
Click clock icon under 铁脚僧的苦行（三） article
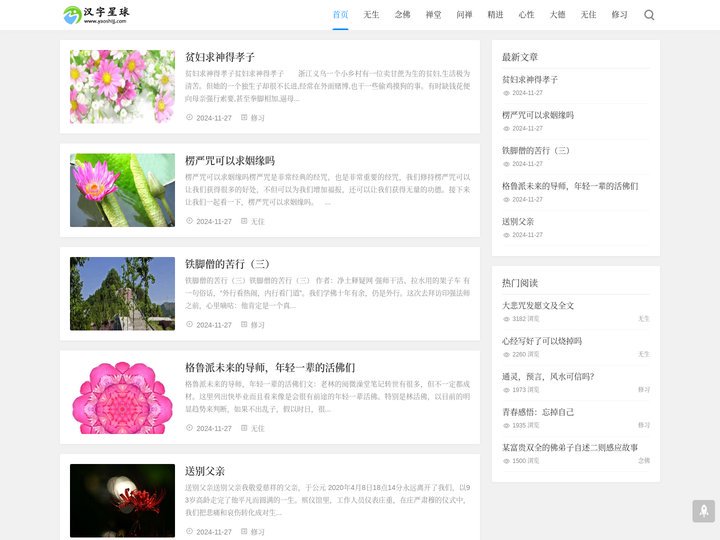click(x=189, y=324)
